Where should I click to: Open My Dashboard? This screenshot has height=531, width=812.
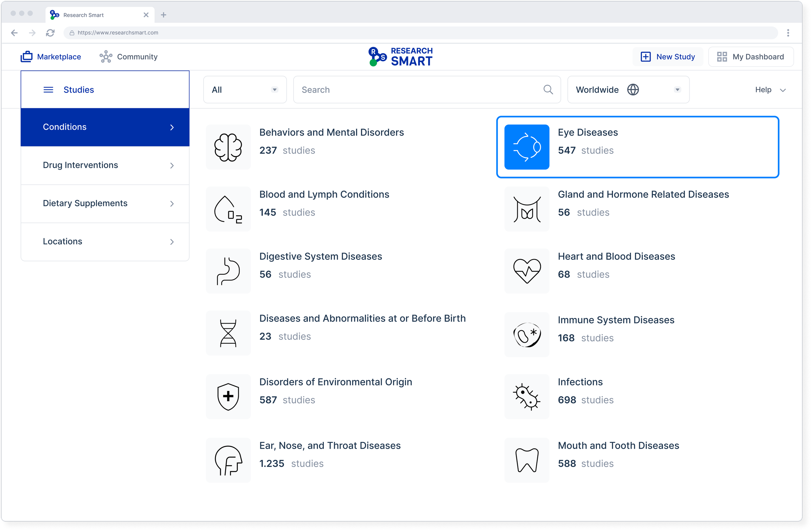750,57
